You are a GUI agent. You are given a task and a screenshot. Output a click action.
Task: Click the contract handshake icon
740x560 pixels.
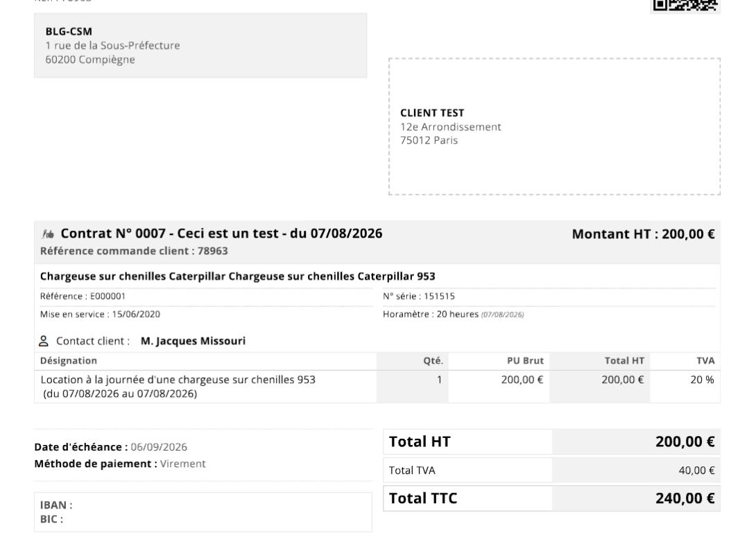[x=48, y=234]
